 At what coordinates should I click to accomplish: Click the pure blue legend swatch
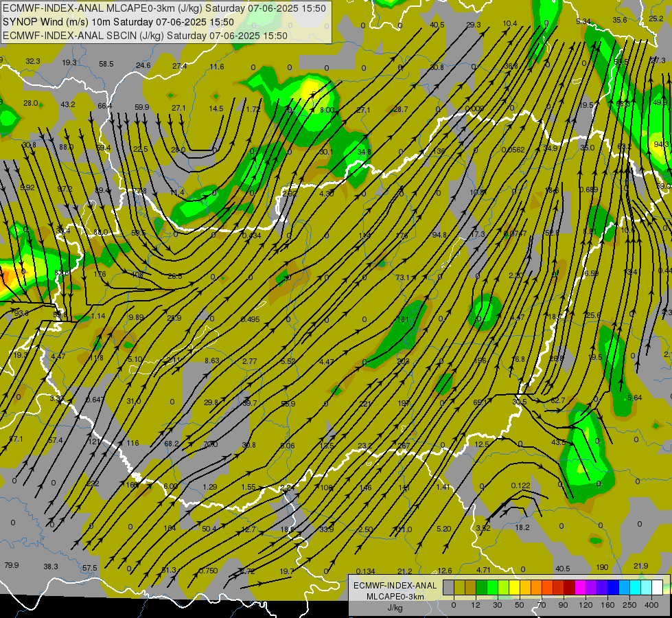click(614, 588)
